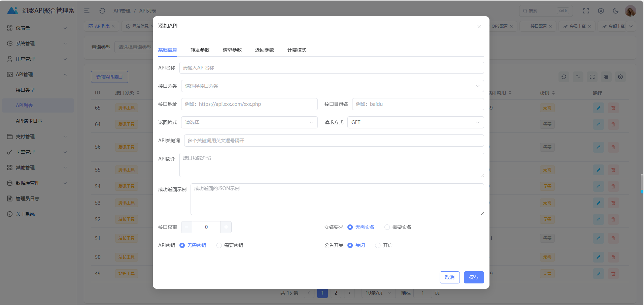Screen dimensions: 644x305
Task: Go to pagination page 2
Action: (336, 293)
